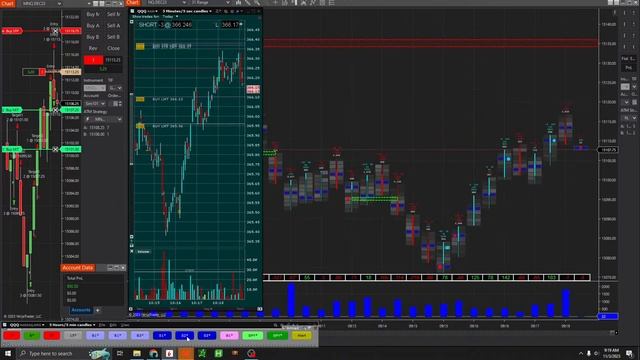The image size is (640, 360).
Task: Open the 5 Minutes candles timeframe dropdown
Action: (x=187, y=11)
